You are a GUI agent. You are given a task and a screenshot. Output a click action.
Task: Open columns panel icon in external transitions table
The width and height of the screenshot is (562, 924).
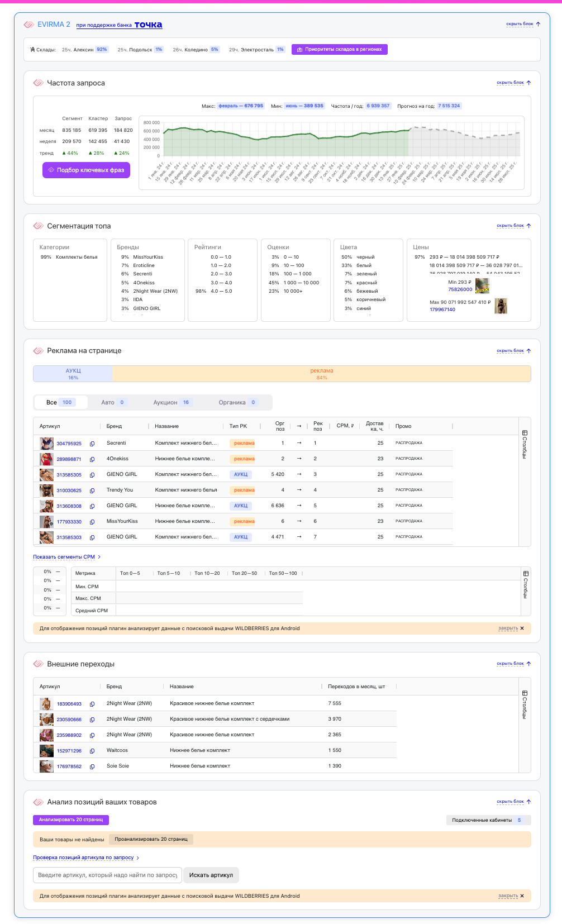525,693
